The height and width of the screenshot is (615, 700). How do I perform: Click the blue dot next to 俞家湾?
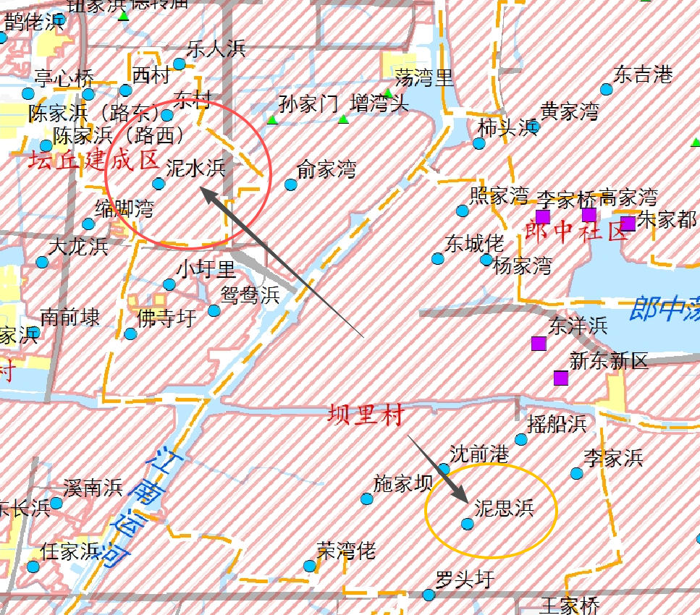291,184
